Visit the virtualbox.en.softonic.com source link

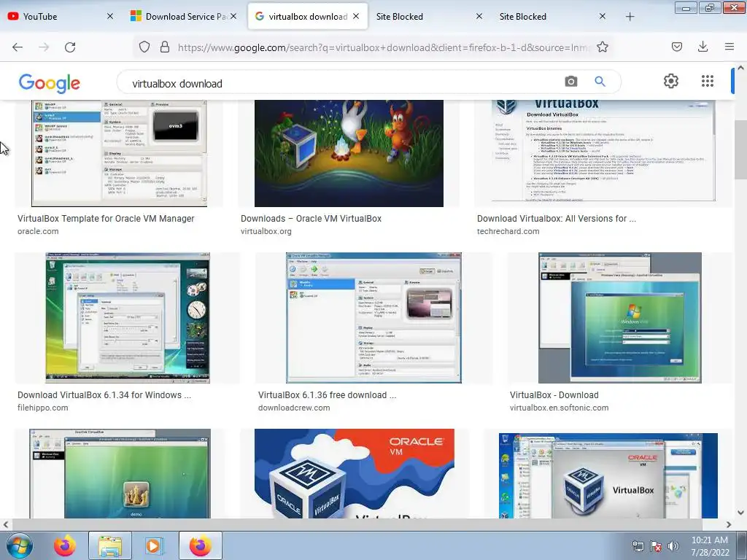pos(559,408)
